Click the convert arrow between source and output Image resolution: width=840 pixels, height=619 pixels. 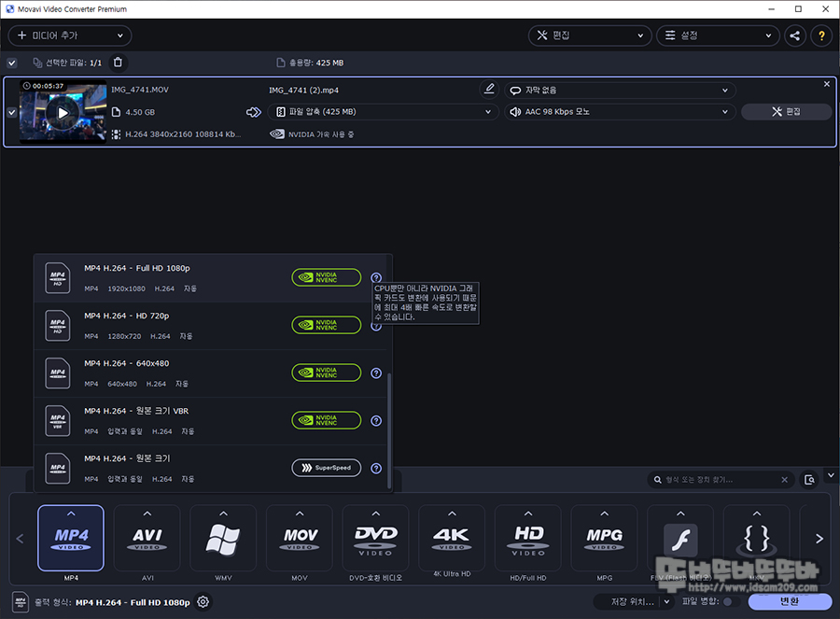click(x=253, y=112)
